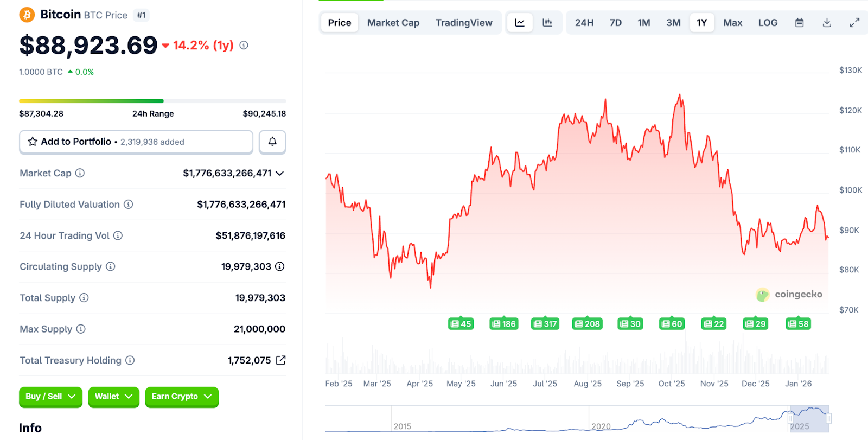Download the chart data
The width and height of the screenshot is (868, 440).
tap(827, 23)
